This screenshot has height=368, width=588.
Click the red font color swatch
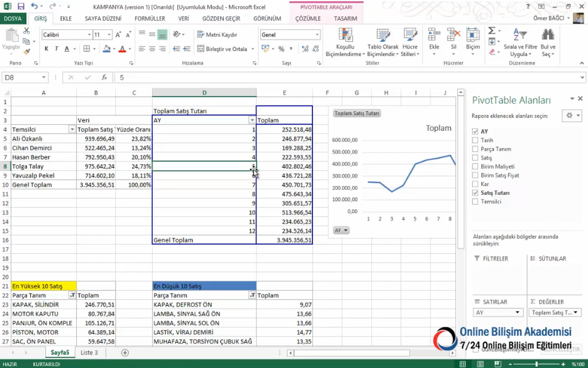122,49
